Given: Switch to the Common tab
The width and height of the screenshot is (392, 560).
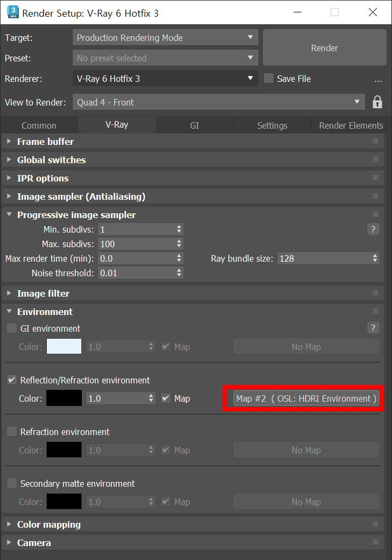Looking at the screenshot, I should 39,125.
